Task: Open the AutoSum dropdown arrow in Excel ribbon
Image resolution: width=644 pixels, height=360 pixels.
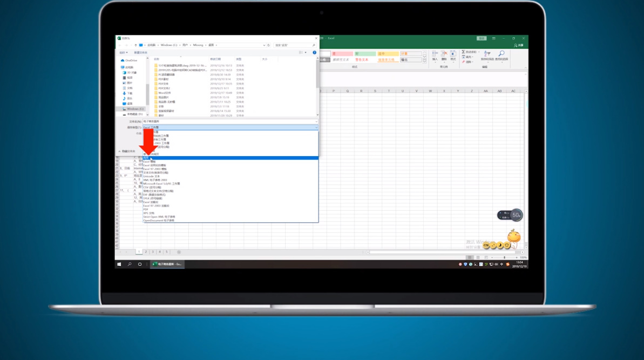Action: (478, 52)
